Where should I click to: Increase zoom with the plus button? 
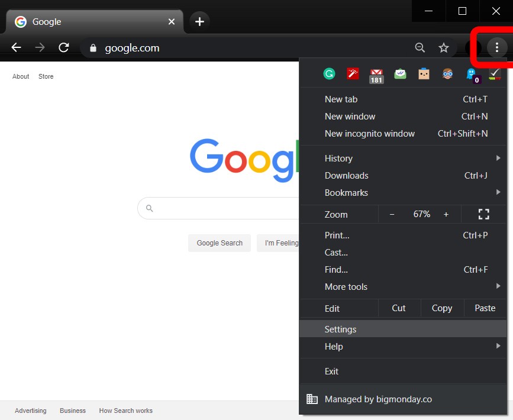click(446, 214)
